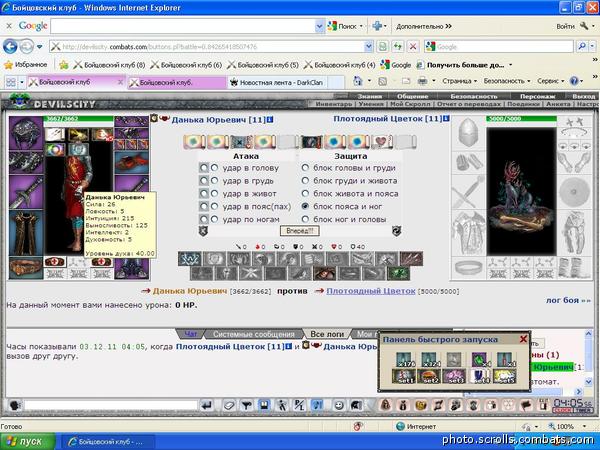
Task: Activate 'set5' in quick launch panel
Action: click(504, 376)
